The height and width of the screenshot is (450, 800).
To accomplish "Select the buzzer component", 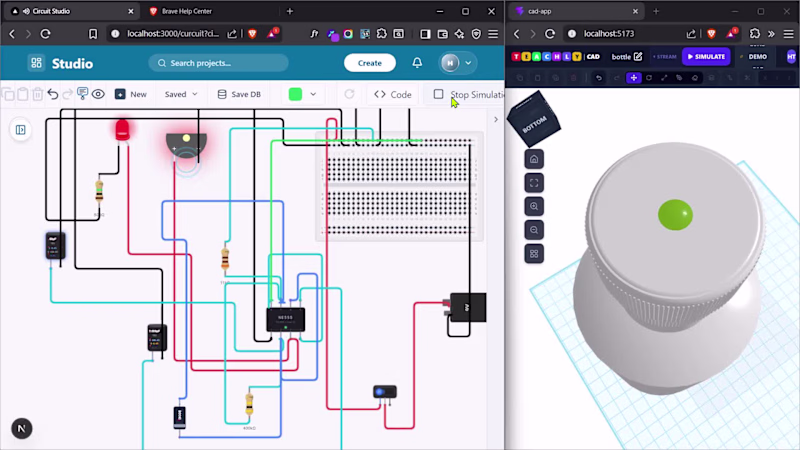I will (186, 145).
